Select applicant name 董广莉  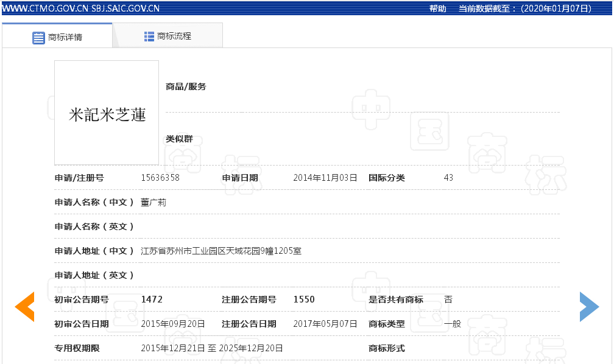pyautogui.click(x=153, y=202)
